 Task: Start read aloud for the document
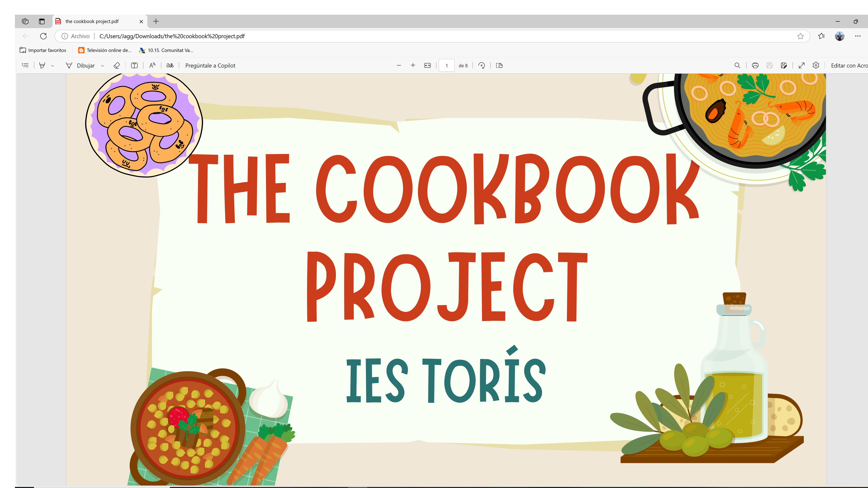point(152,65)
